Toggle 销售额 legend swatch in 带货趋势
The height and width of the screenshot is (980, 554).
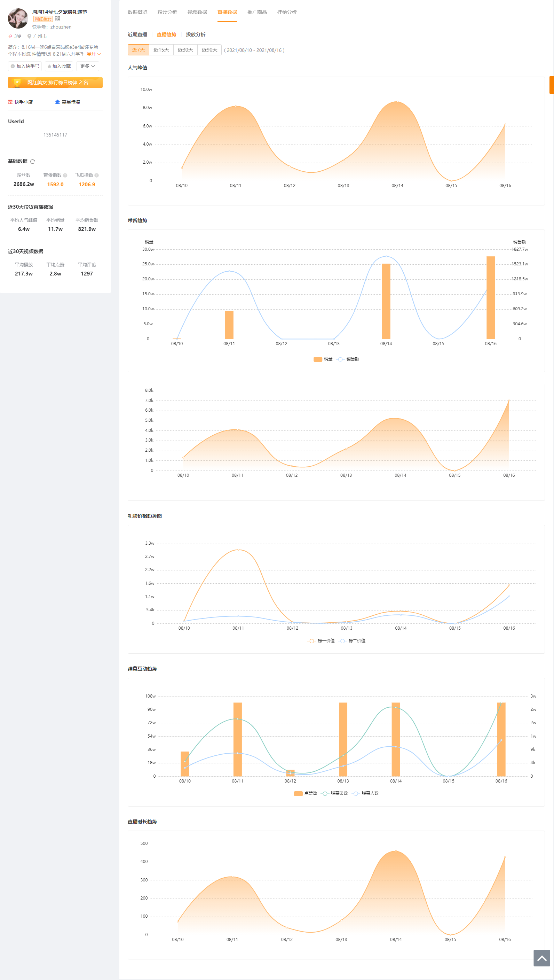pos(341,359)
